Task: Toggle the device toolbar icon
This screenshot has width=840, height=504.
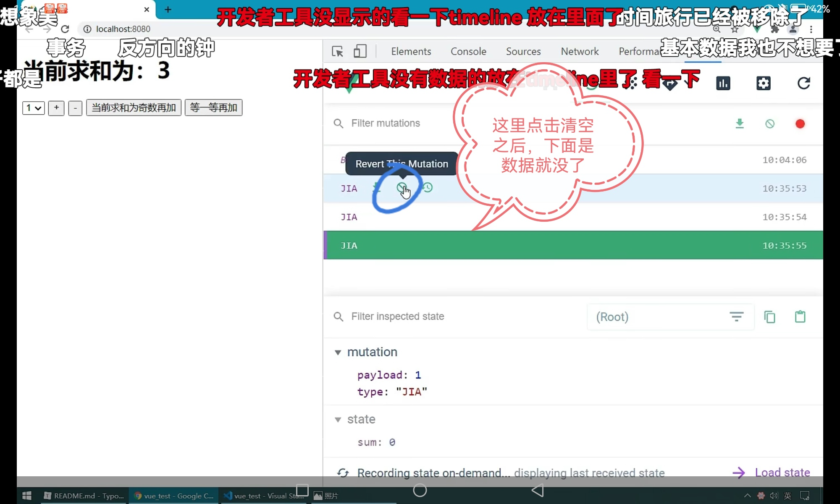Action: (360, 51)
